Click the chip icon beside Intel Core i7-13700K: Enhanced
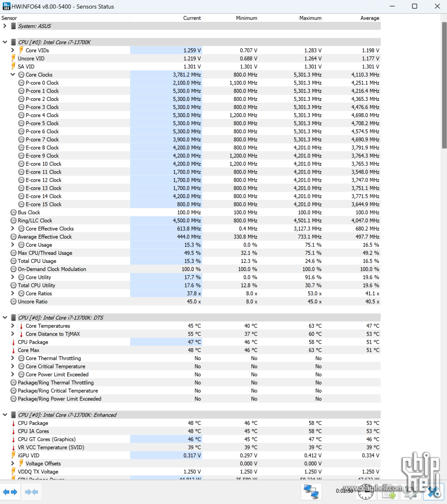Image resolution: width=447 pixels, height=504 pixels. (13, 415)
